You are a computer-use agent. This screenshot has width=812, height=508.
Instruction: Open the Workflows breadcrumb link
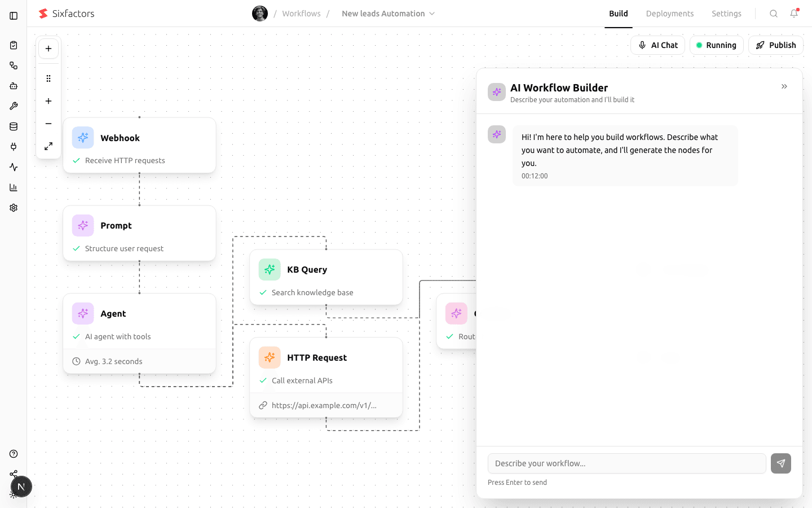tap(301, 14)
